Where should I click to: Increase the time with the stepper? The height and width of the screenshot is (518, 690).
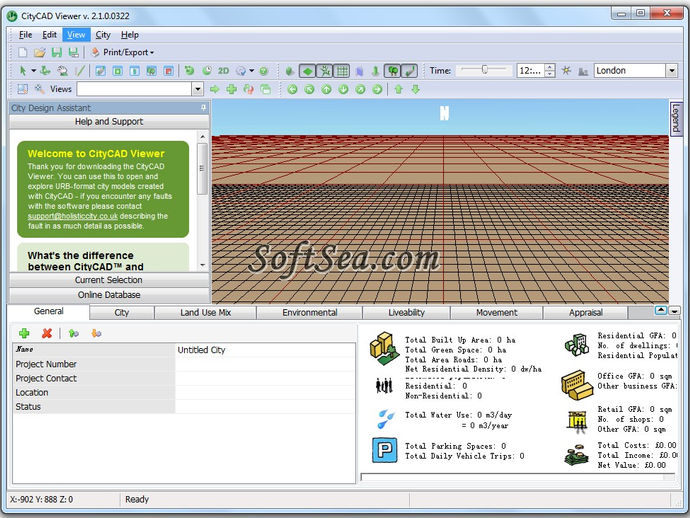[x=550, y=67]
